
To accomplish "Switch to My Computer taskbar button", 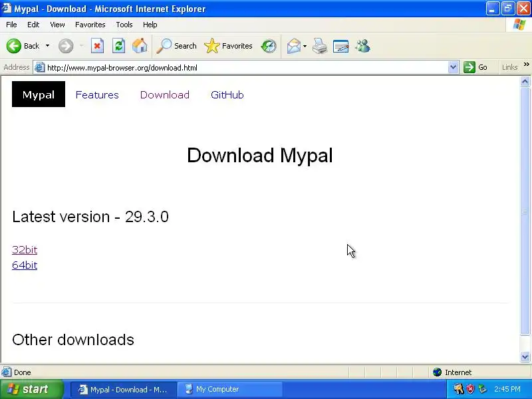I will click(x=231, y=390).
